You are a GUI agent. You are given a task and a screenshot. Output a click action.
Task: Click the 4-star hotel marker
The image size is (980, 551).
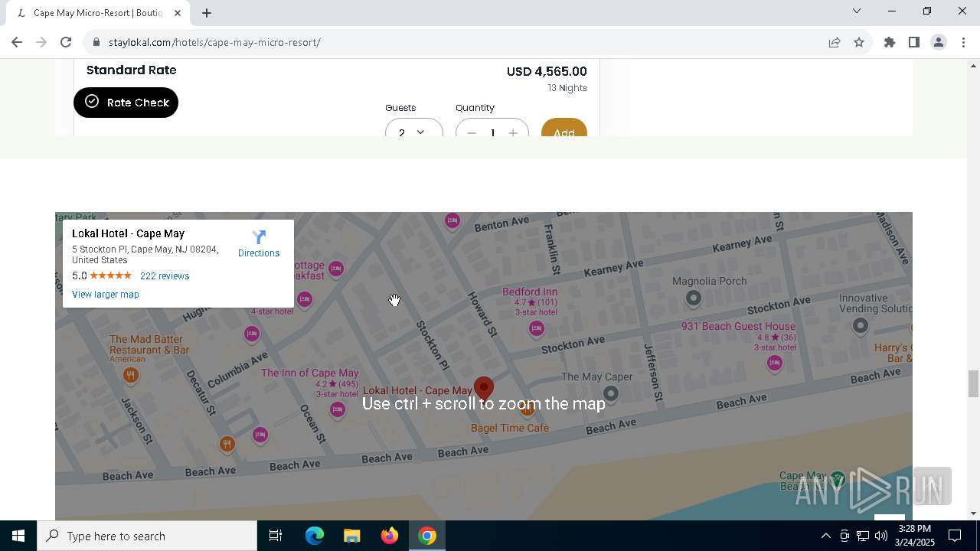(305, 299)
